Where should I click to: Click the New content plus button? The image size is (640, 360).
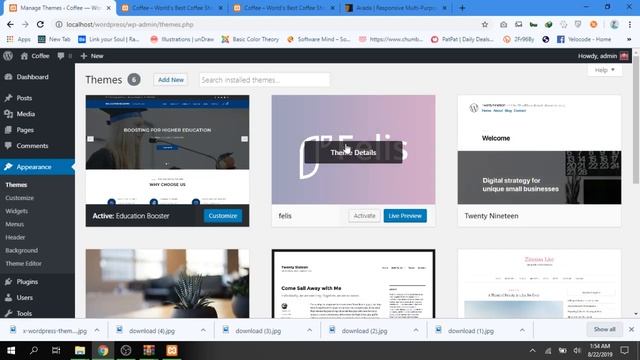pos(92,56)
